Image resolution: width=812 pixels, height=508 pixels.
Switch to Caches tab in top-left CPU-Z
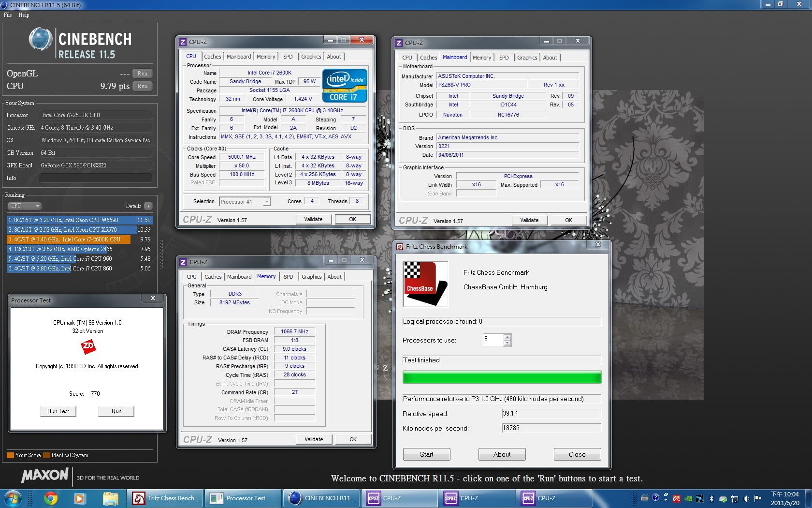click(x=212, y=57)
